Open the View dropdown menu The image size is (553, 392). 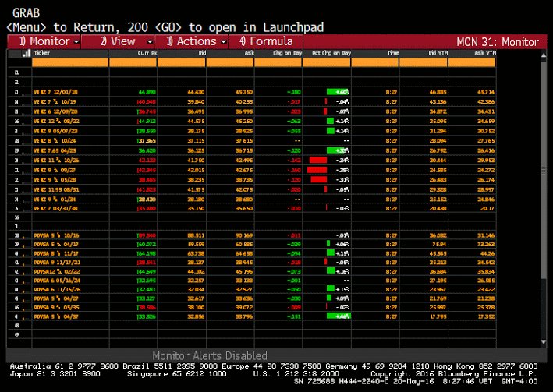(x=118, y=41)
